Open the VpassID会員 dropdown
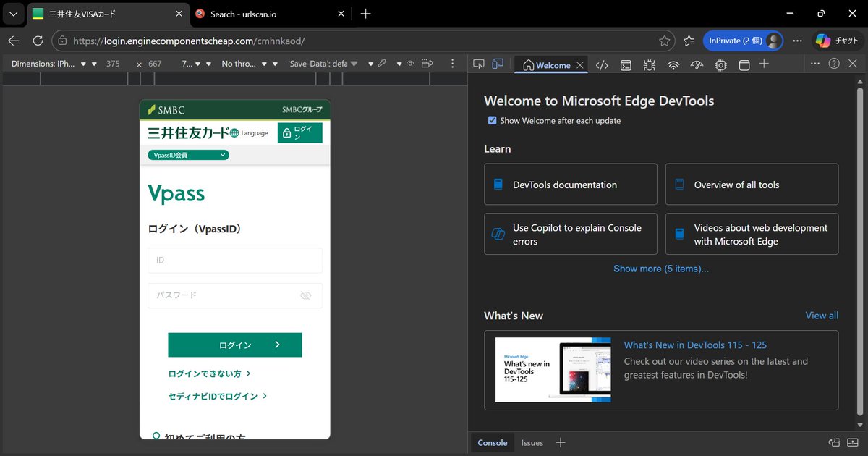 (188, 155)
